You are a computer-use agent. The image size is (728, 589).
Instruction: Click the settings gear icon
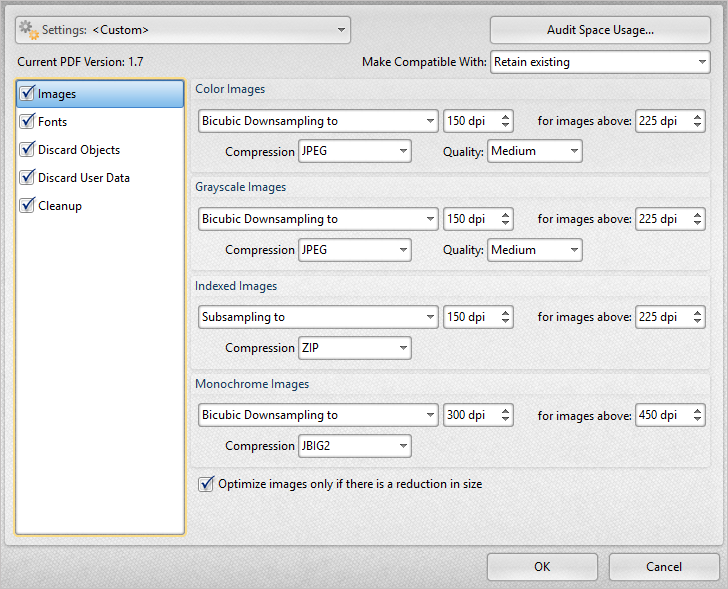(x=29, y=29)
